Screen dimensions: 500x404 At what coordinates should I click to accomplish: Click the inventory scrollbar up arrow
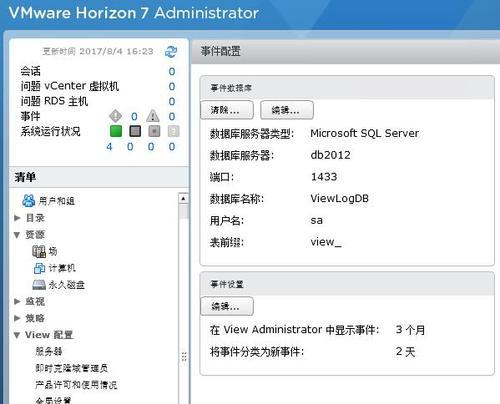(x=183, y=199)
